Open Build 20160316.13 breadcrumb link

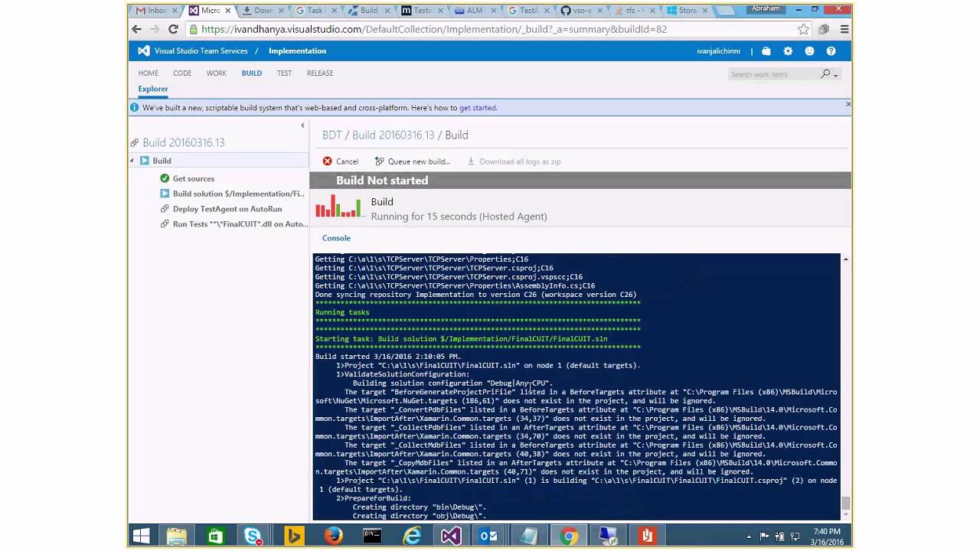click(x=393, y=135)
